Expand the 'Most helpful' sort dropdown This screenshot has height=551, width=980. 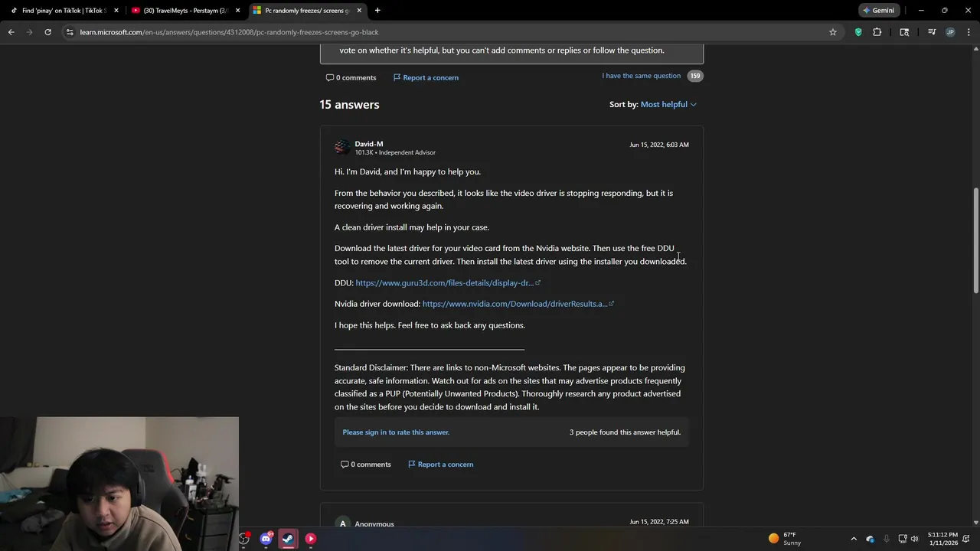[668, 104]
